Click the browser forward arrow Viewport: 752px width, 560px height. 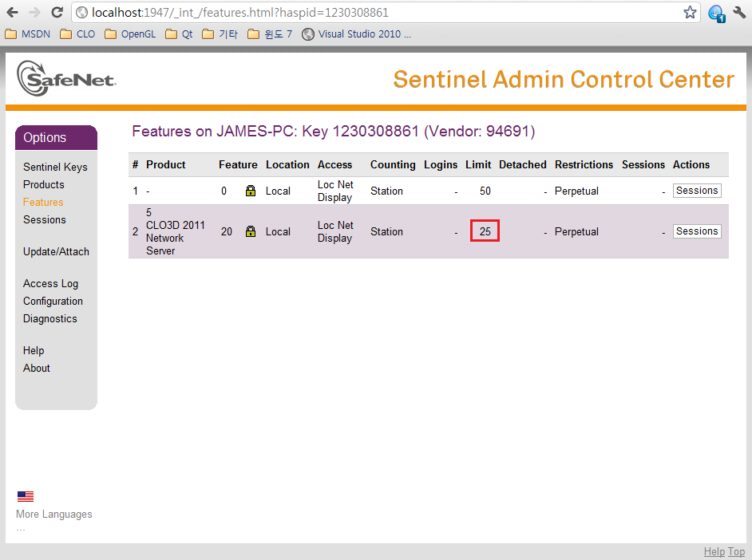(x=34, y=13)
